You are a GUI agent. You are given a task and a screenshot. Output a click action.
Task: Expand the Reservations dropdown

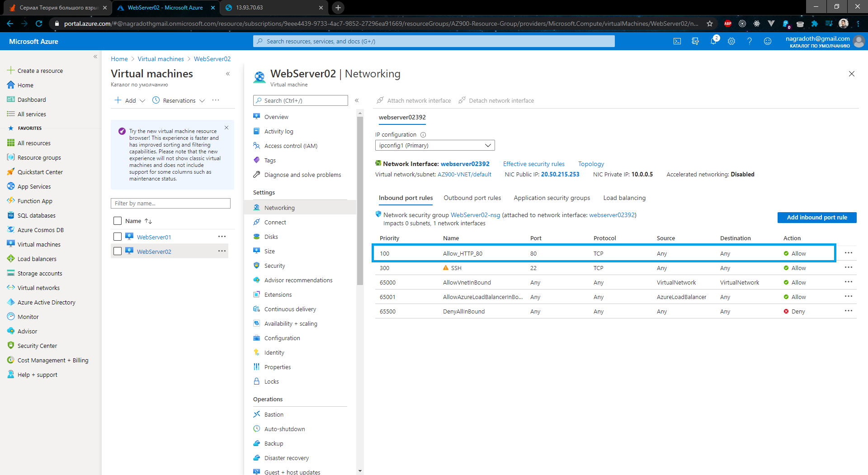click(179, 100)
